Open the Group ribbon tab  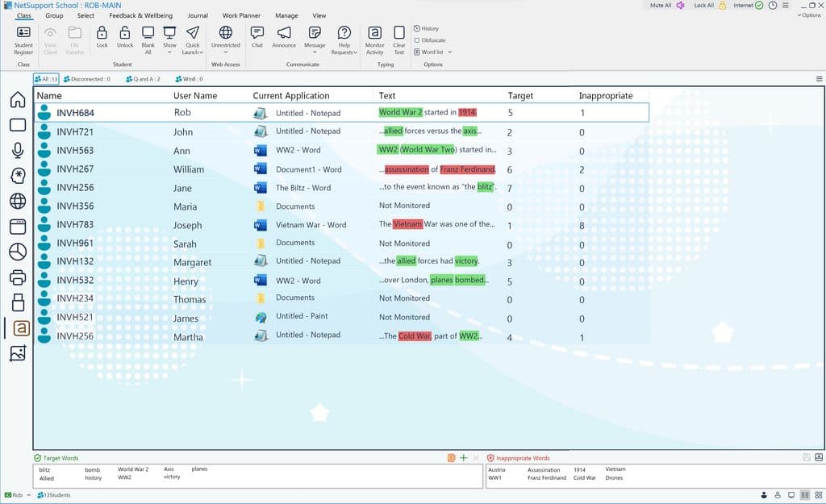click(54, 16)
